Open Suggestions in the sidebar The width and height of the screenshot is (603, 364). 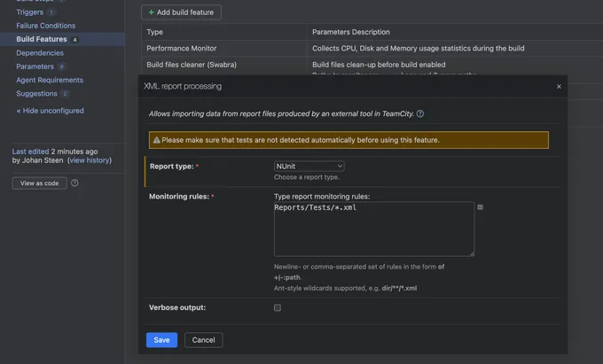click(36, 93)
